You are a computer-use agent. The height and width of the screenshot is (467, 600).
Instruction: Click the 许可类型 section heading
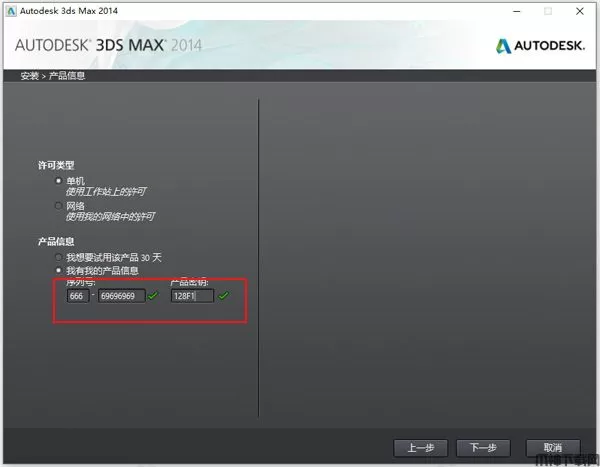coord(56,165)
